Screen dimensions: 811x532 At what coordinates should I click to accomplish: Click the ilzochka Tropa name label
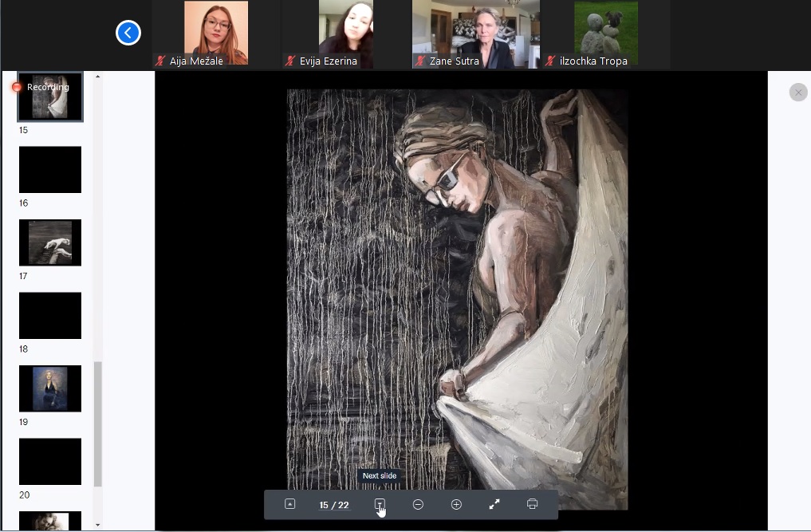coord(593,61)
